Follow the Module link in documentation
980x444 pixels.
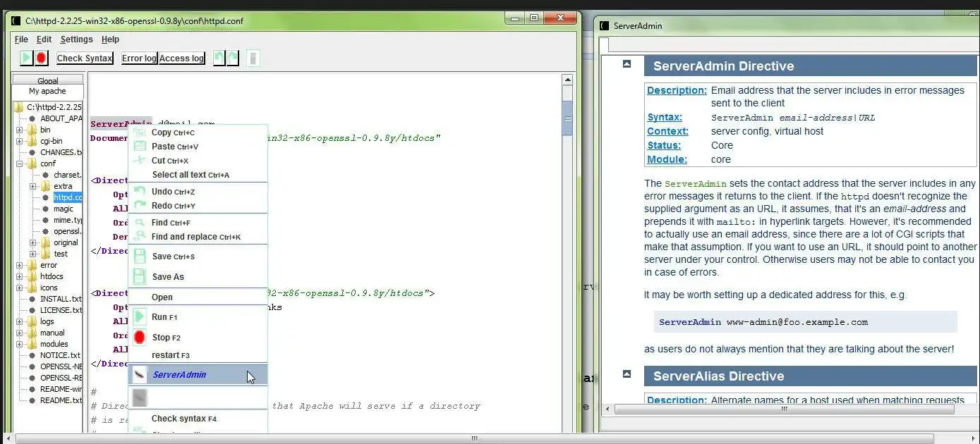[667, 159]
